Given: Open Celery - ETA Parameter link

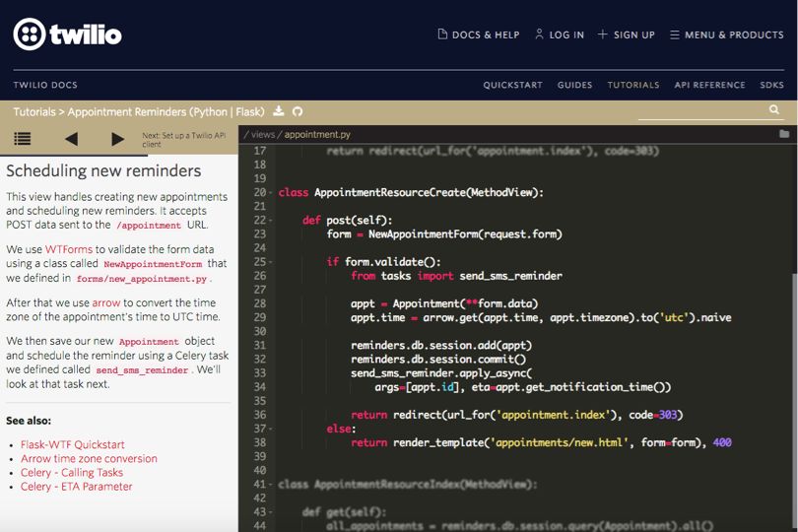Looking at the screenshot, I should pyautogui.click(x=76, y=486).
